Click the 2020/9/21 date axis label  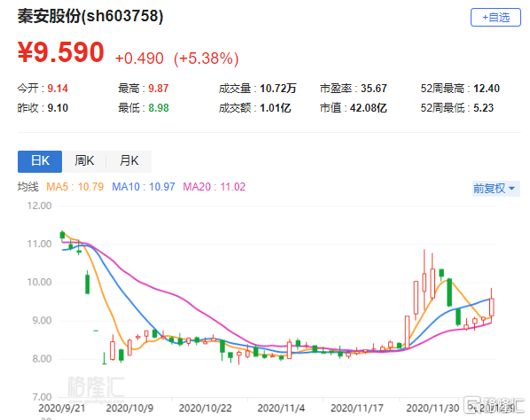62,408
